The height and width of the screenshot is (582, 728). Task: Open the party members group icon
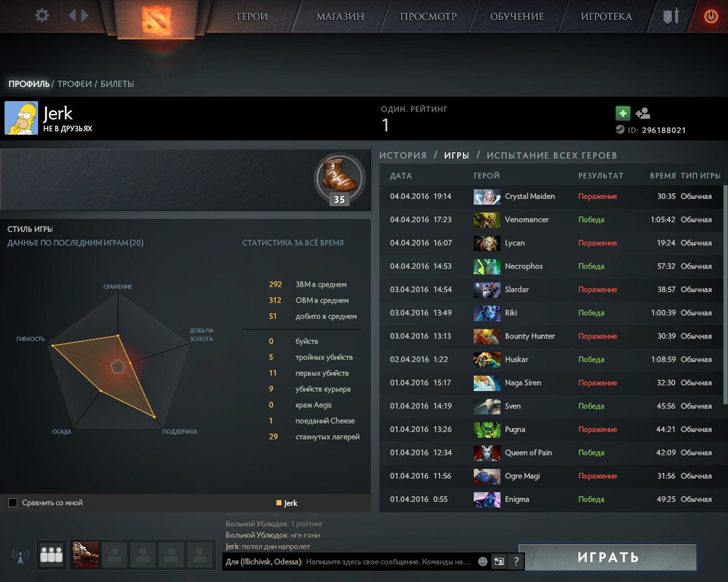pos(51,555)
